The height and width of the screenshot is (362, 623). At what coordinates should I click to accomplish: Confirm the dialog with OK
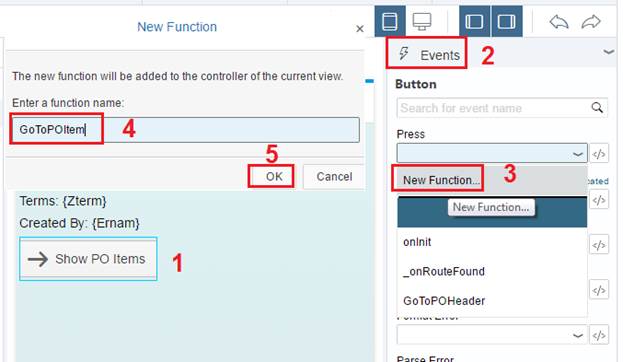(274, 176)
